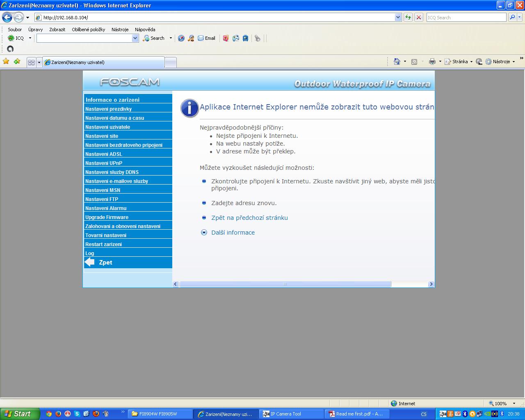Open Nastaveni bezdratoveho pripojeni page
This screenshot has height=420, width=525.
[128, 145]
